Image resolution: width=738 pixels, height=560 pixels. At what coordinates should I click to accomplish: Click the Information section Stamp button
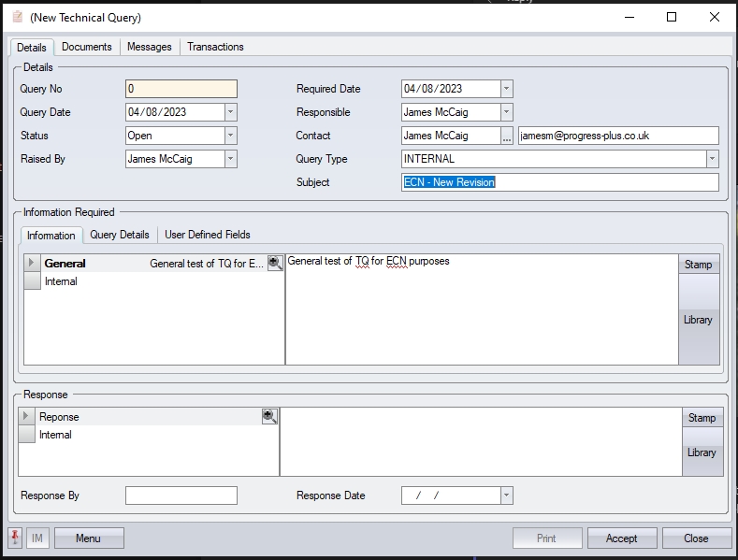coord(698,265)
